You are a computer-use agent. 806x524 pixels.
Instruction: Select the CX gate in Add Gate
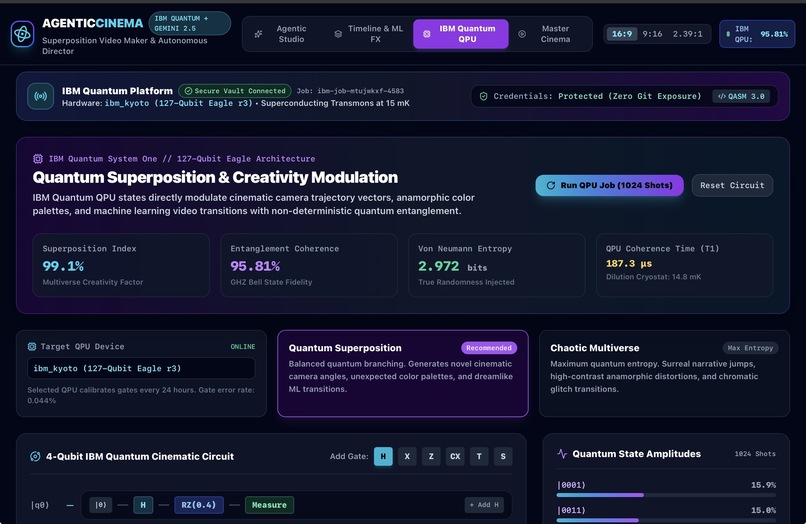(455, 457)
